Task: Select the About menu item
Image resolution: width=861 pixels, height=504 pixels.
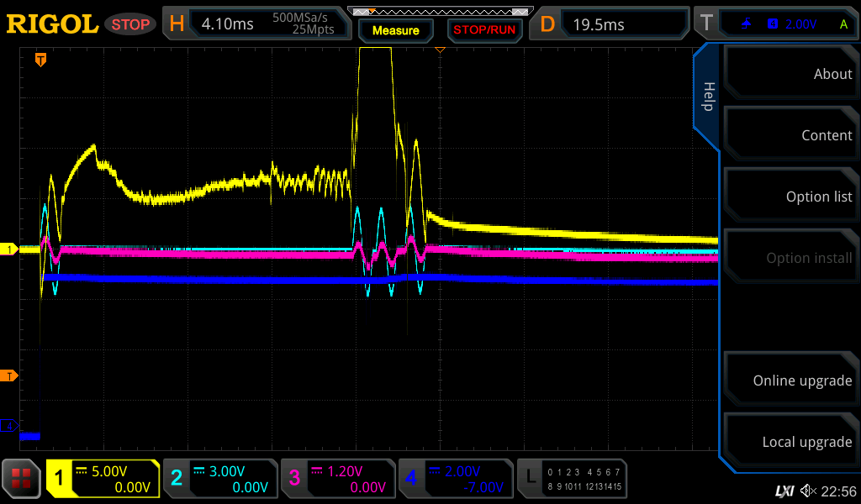Action: tap(790, 74)
